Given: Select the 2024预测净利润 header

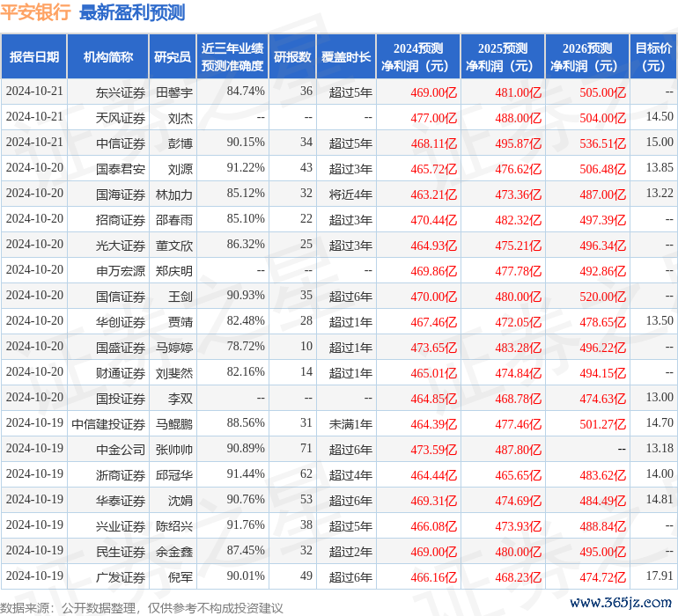Looking at the screenshot, I should point(418,57).
